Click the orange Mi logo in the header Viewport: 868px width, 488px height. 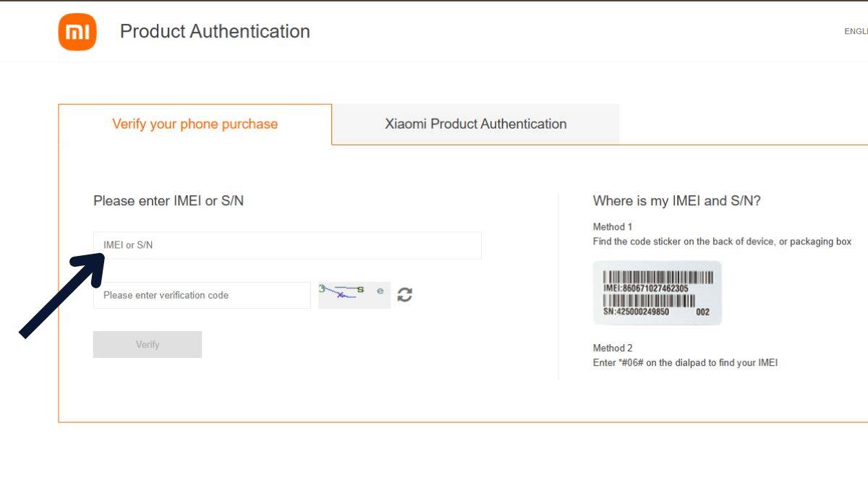point(77,31)
